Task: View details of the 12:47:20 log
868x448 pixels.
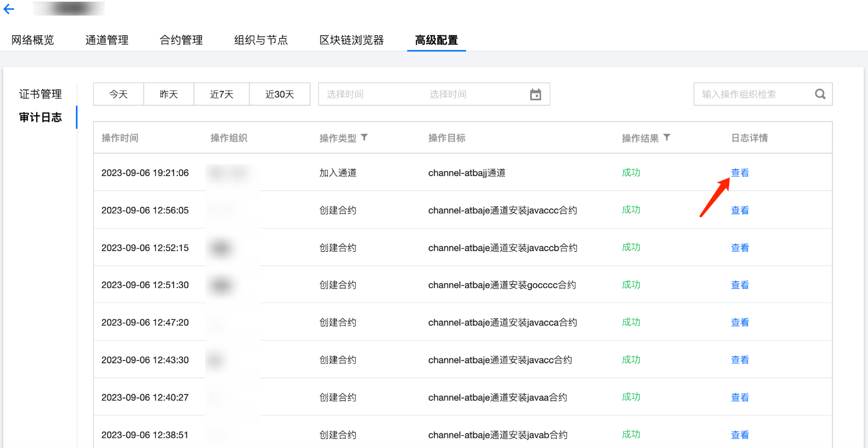Action: pyautogui.click(x=740, y=322)
